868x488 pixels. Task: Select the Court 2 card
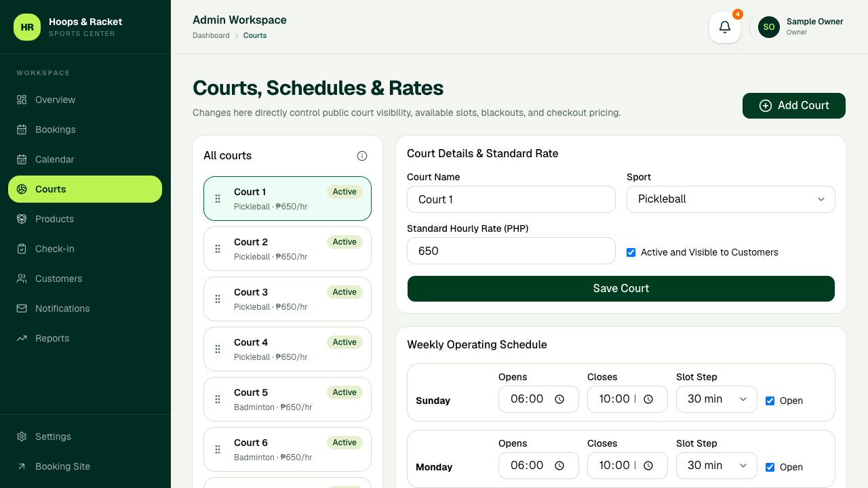click(x=288, y=249)
